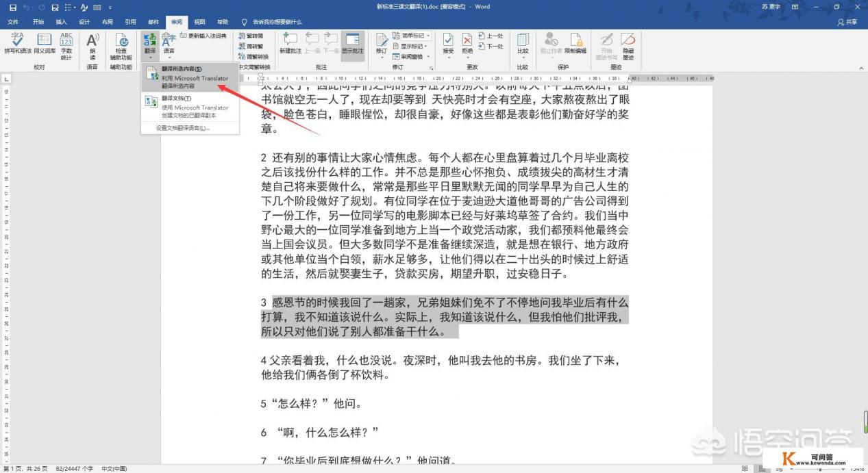The height and width of the screenshot is (473, 868).
Task: Click the 共享 share button
Action: [847, 22]
